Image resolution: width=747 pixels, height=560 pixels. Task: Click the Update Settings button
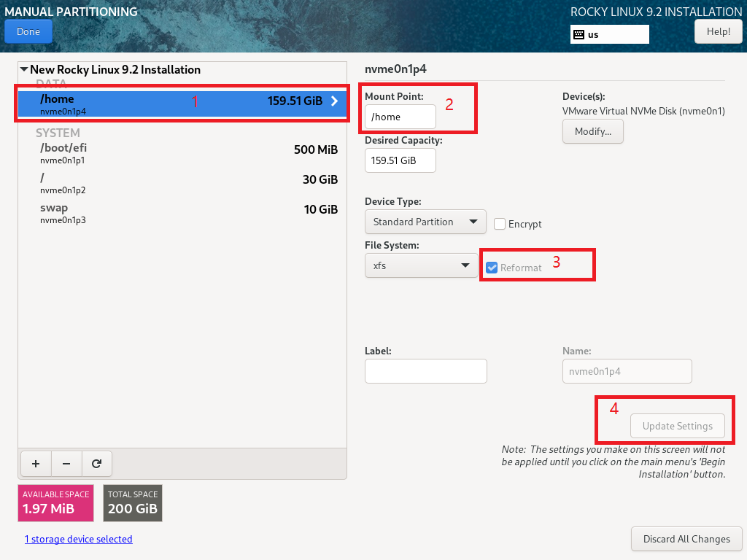pos(678,426)
